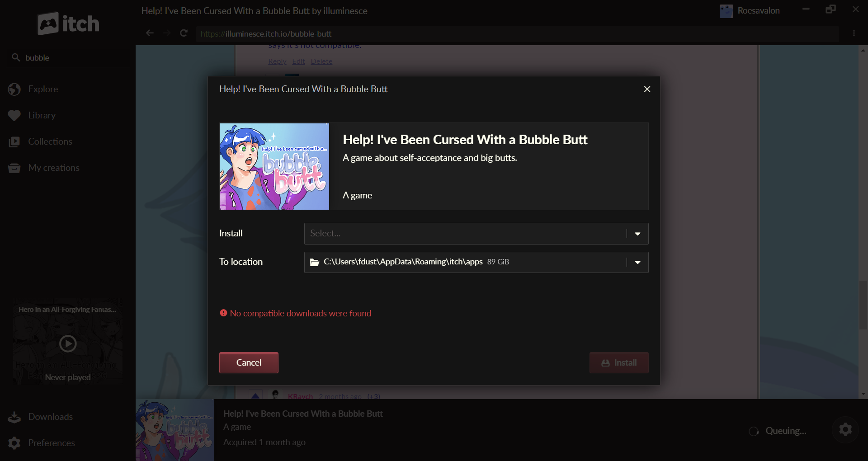Click 'No compatible downloads were found' message
Screen dimensions: 868x461
[301, 313]
